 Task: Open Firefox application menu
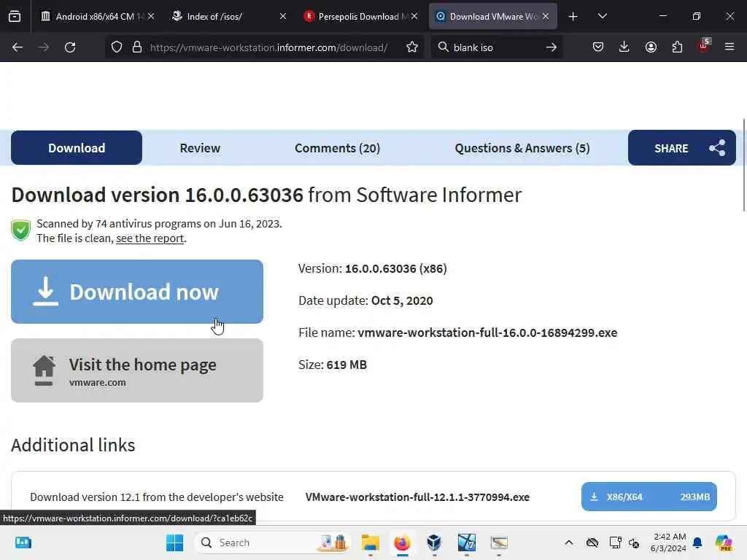(x=729, y=47)
